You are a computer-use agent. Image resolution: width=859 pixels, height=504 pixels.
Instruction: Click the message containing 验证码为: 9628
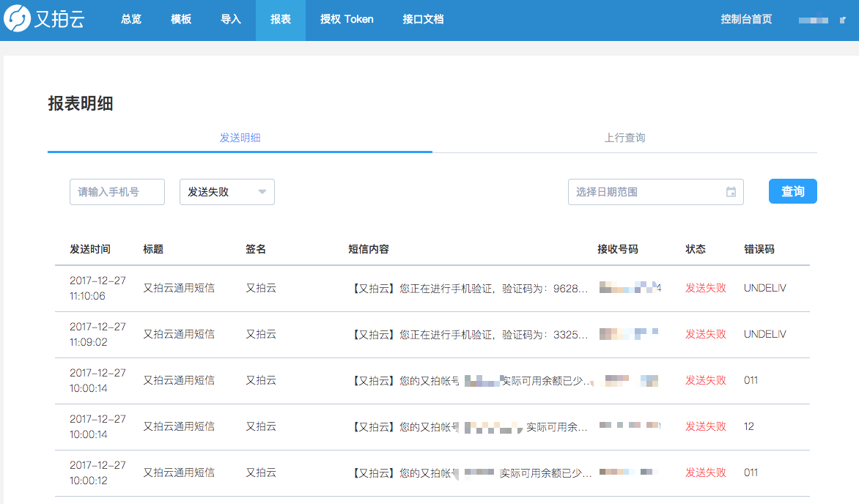click(470, 288)
